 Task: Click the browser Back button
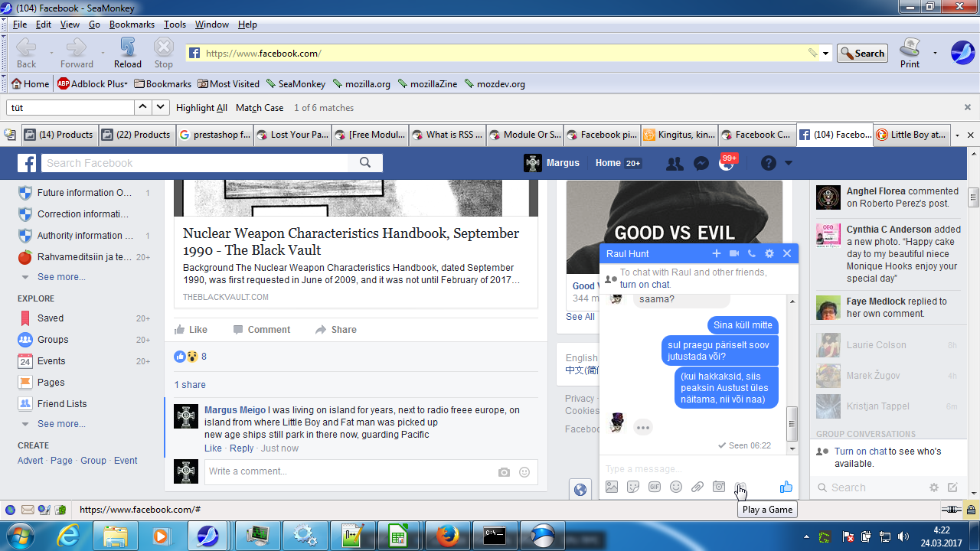pyautogui.click(x=26, y=53)
